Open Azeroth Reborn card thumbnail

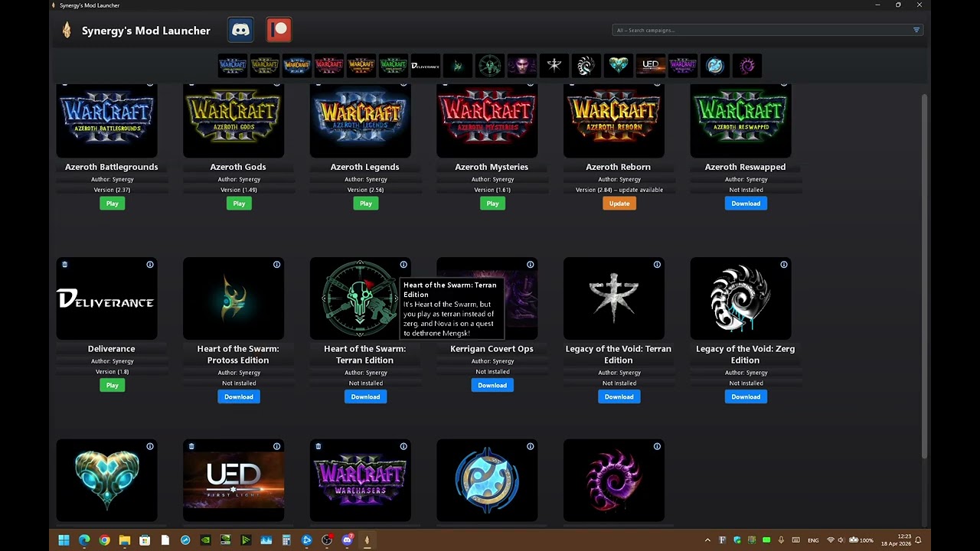[614, 120]
